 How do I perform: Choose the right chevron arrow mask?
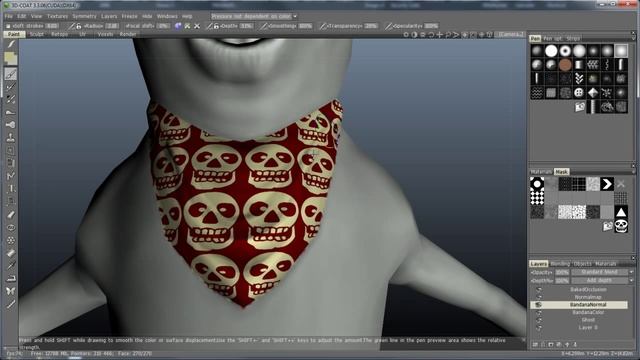coord(607,184)
